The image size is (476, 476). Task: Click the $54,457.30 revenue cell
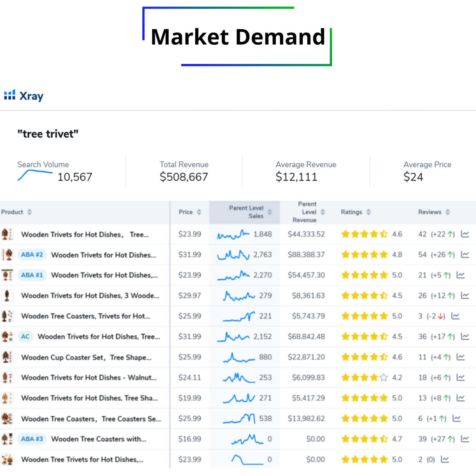(306, 275)
